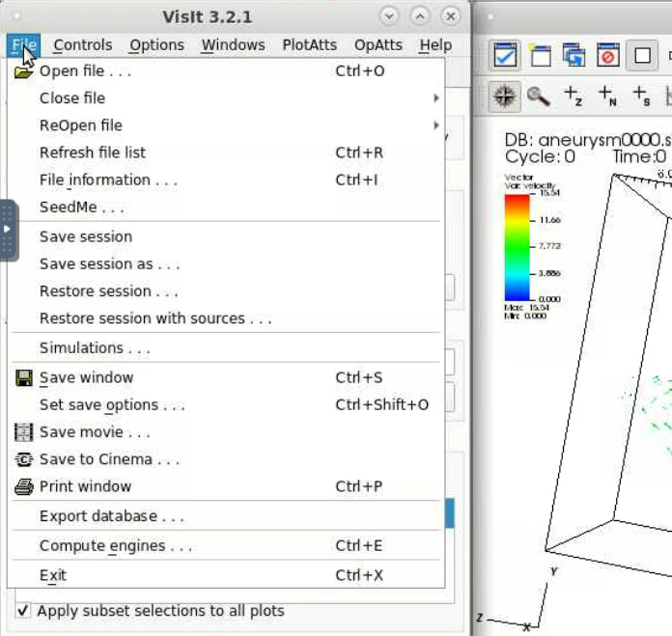Activate the checkmark window icon in viewer toolbar
The image size is (672, 636).
click(505, 55)
